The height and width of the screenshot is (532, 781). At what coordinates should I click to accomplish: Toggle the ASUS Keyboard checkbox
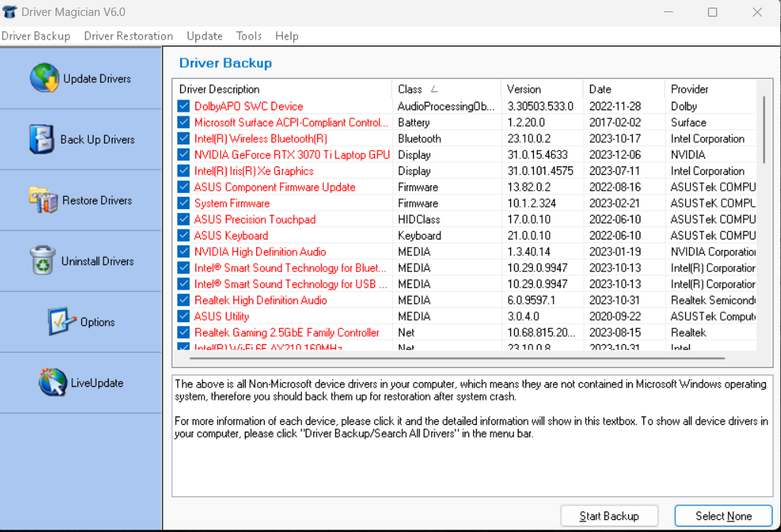(184, 236)
